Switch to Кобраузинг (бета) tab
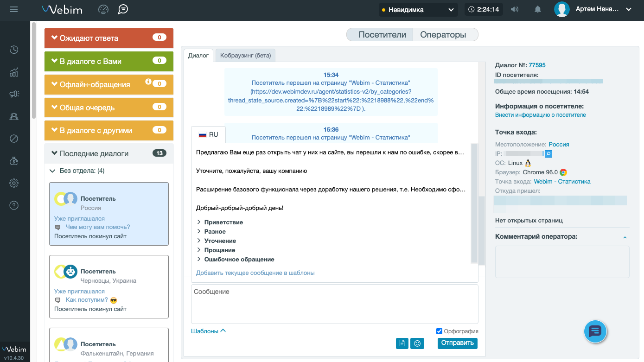Screen dimensions: 644x362 click(248, 56)
